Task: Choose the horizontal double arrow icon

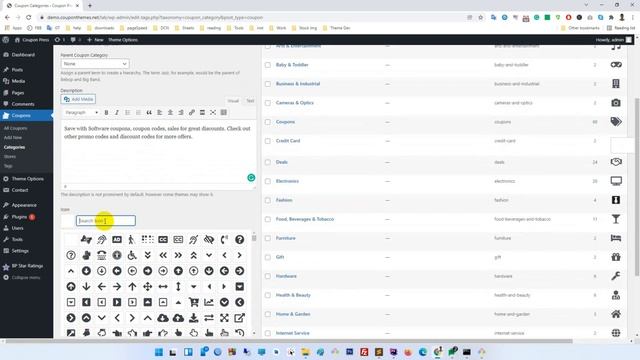Action: [x=163, y=287]
